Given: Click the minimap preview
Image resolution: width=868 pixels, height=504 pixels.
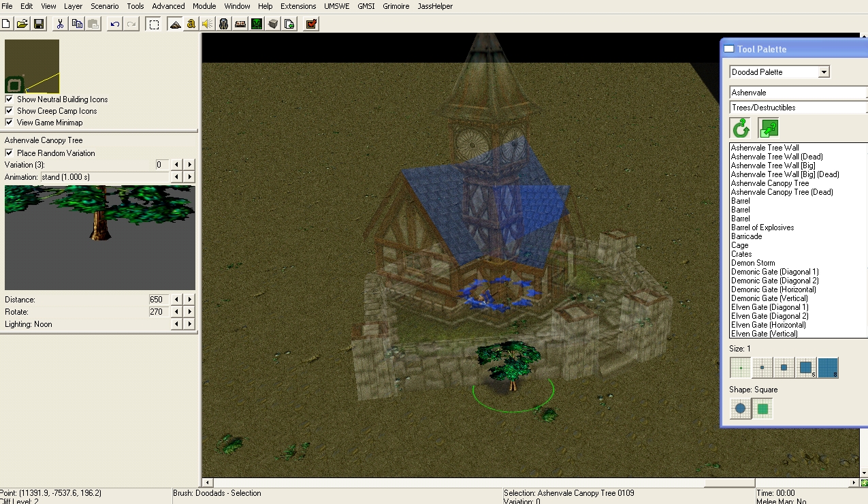Looking at the screenshot, I should 32,66.
